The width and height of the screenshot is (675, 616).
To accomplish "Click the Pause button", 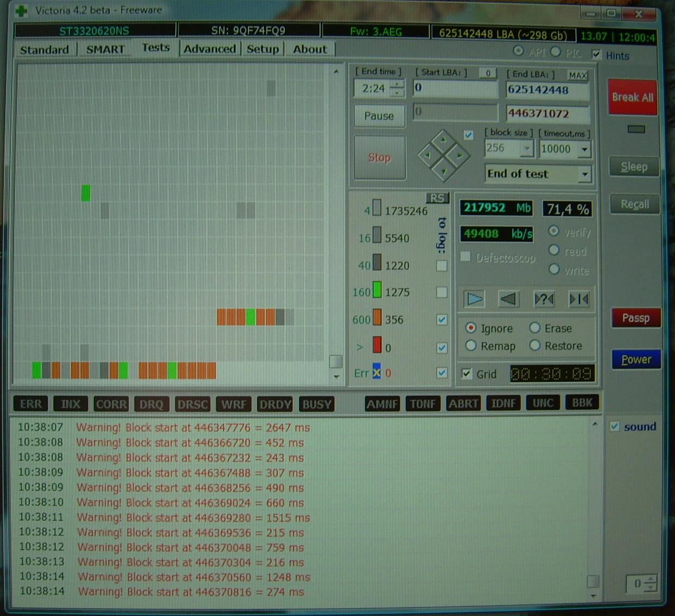I will (x=379, y=116).
